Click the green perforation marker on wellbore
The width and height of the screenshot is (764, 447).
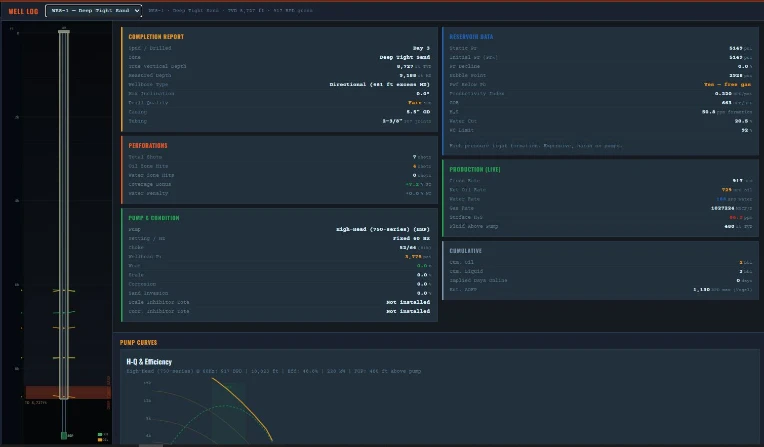point(64,312)
